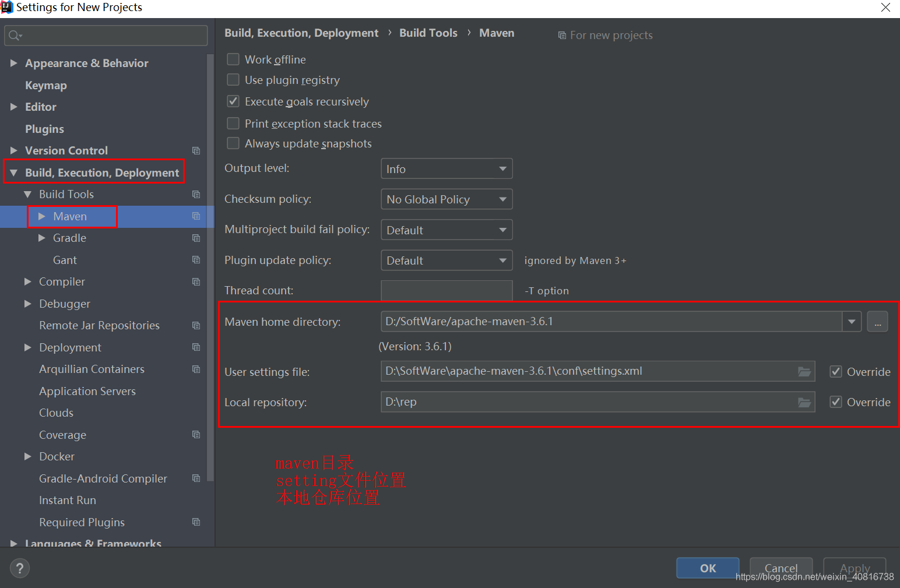The height and width of the screenshot is (588, 900).
Task: Close the Settings for New Projects dialog
Action: [885, 8]
